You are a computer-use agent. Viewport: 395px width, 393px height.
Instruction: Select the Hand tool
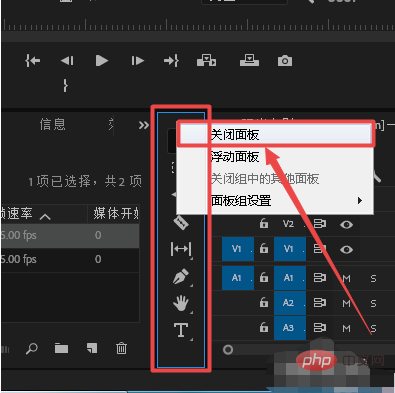point(181,303)
